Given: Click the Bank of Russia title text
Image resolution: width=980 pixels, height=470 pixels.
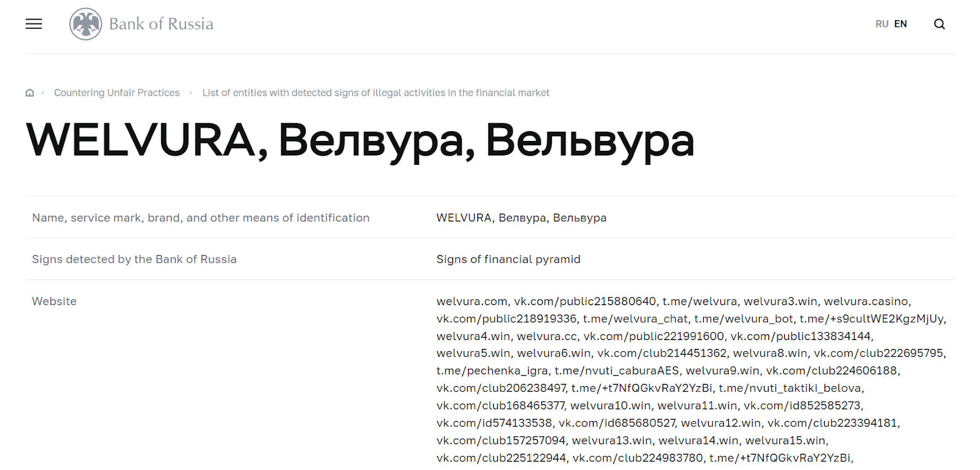Looking at the screenshot, I should [161, 24].
